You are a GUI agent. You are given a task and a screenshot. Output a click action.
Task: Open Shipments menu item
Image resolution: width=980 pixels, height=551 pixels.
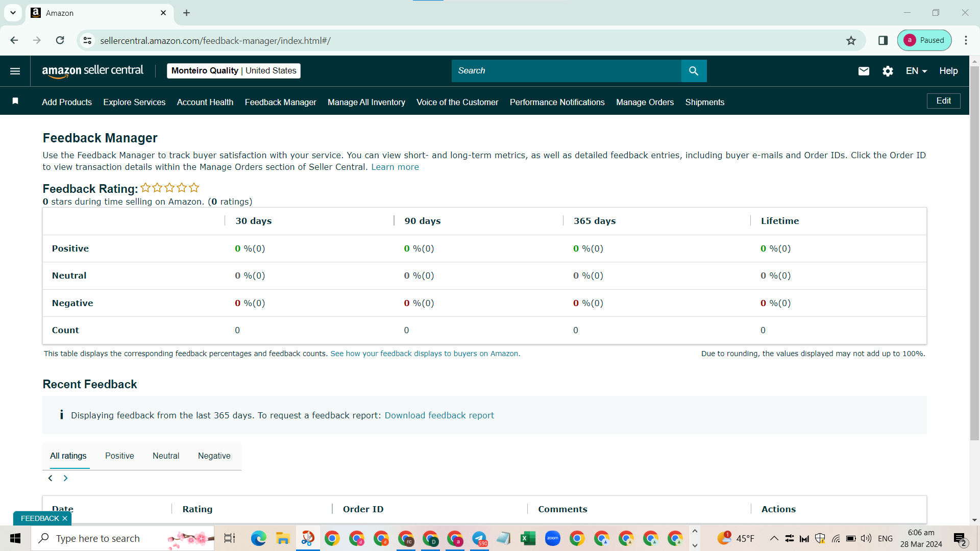(x=705, y=102)
